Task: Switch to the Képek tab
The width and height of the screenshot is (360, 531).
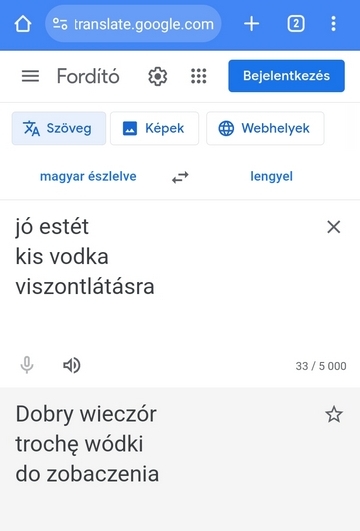Action: pyautogui.click(x=154, y=128)
